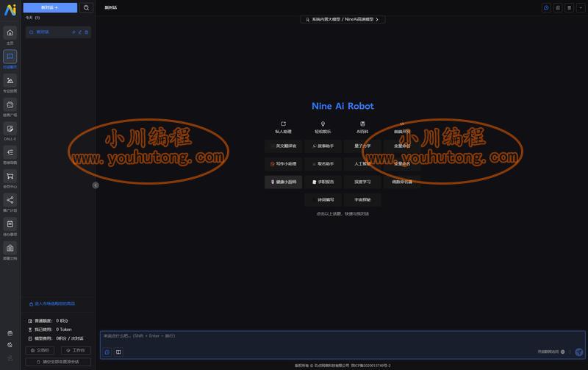The height and width of the screenshot is (370, 588).
Task: Click the 新对话 header title text
Action: click(x=111, y=7)
